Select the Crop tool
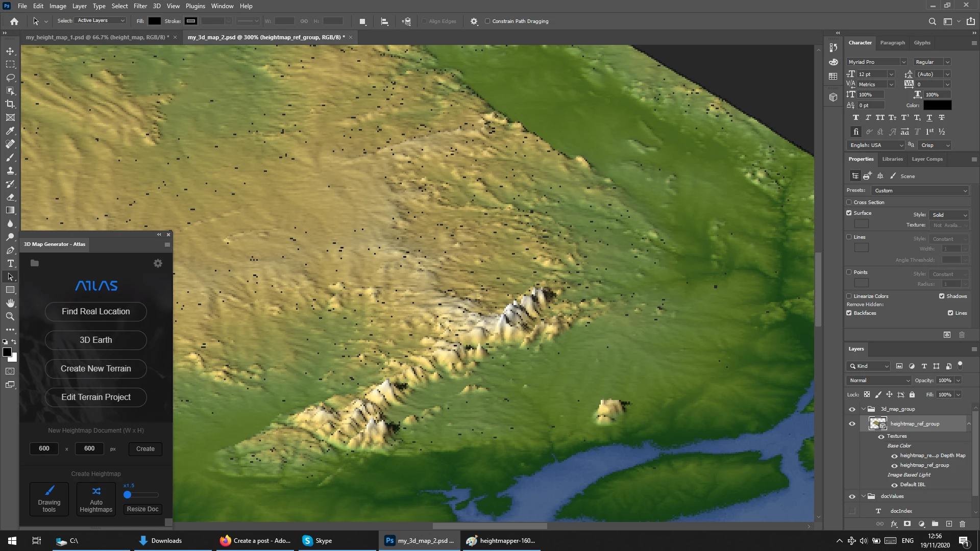The image size is (980, 551). tap(10, 104)
